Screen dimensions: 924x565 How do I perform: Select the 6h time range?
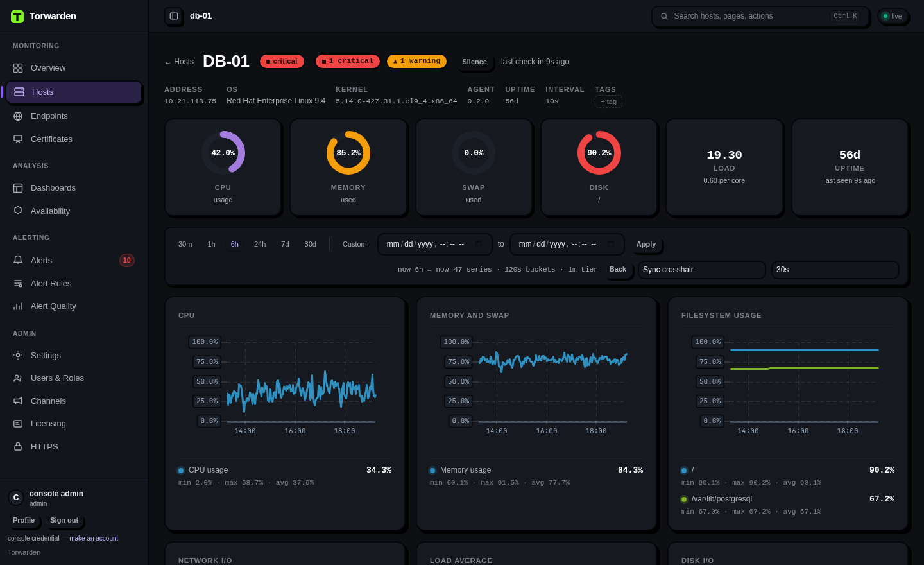[x=235, y=244]
